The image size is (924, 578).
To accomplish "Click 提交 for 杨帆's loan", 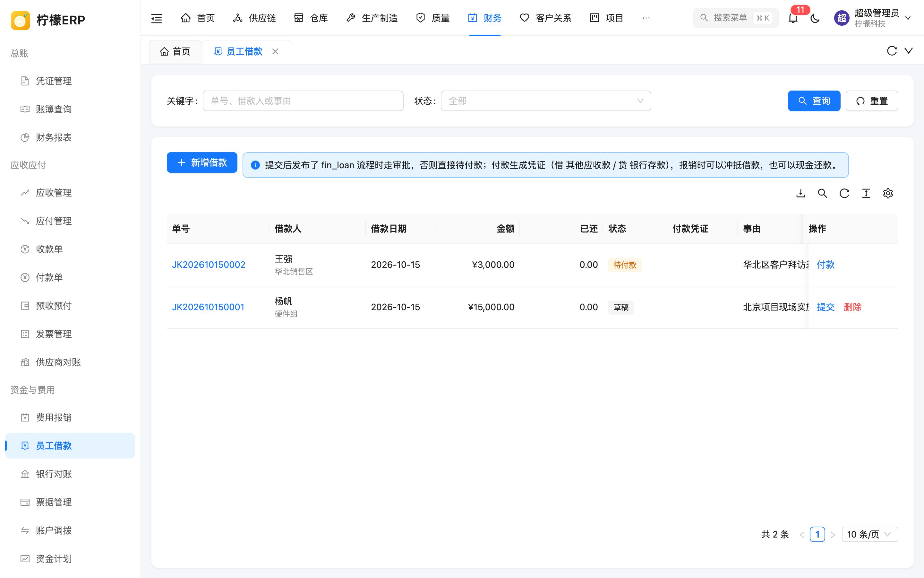I will coord(826,307).
